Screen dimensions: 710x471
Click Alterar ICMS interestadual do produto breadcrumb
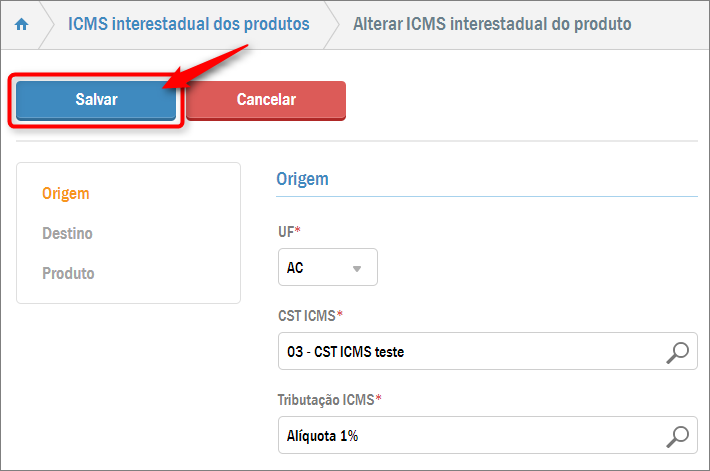[492, 24]
